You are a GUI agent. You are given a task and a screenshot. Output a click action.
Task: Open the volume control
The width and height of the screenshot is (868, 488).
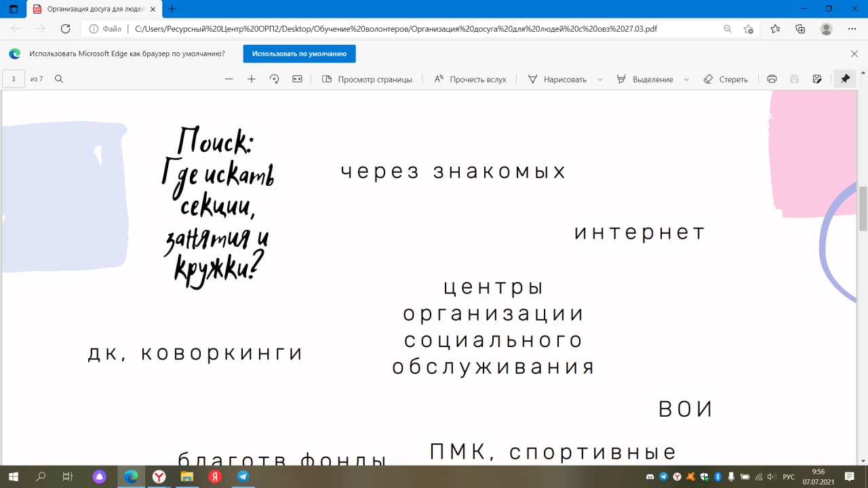coord(772,477)
